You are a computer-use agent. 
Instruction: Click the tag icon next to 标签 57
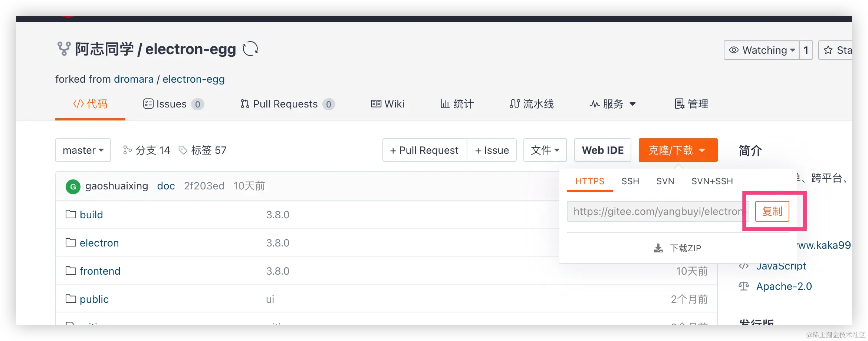coord(183,150)
